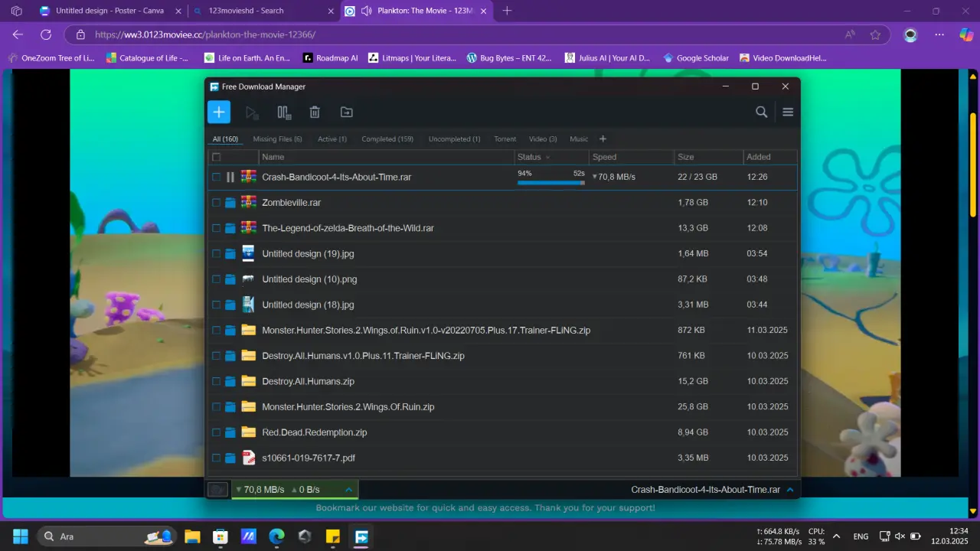
Task: Check the Crash-Bandicoot-4-Its-About-Time.rar checkbox
Action: [x=217, y=177]
